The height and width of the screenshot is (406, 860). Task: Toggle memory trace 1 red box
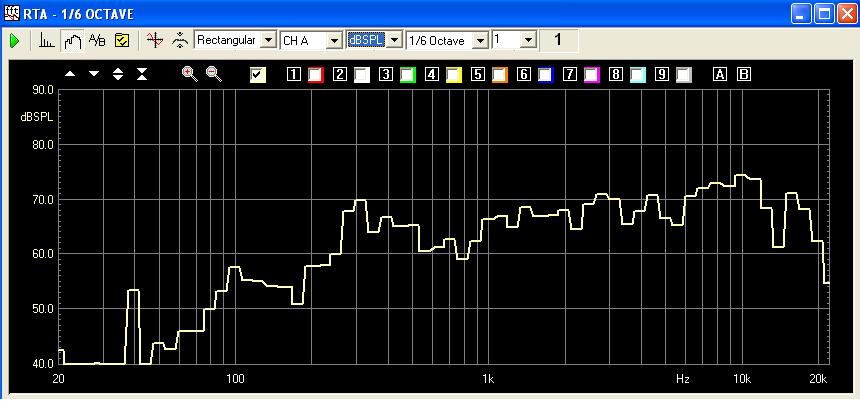315,74
